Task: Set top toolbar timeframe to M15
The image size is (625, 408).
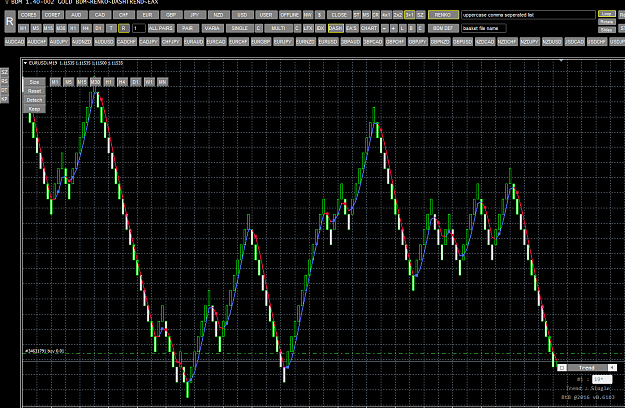Action: point(48,28)
